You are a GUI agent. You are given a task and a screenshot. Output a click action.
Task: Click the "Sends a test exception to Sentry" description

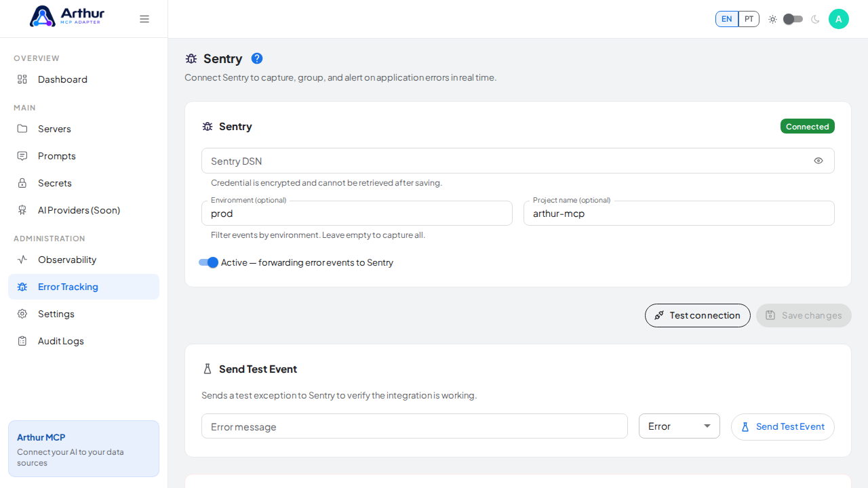[x=339, y=395]
